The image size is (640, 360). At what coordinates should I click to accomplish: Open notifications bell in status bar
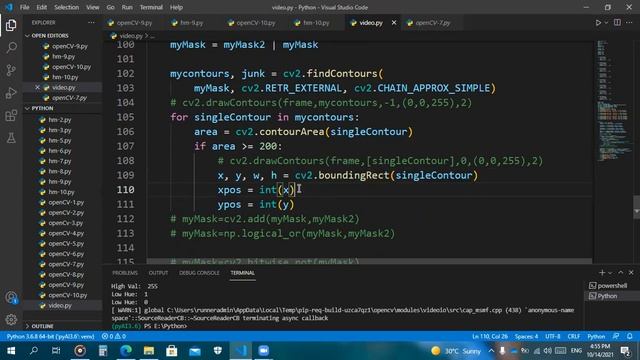tap(630, 336)
